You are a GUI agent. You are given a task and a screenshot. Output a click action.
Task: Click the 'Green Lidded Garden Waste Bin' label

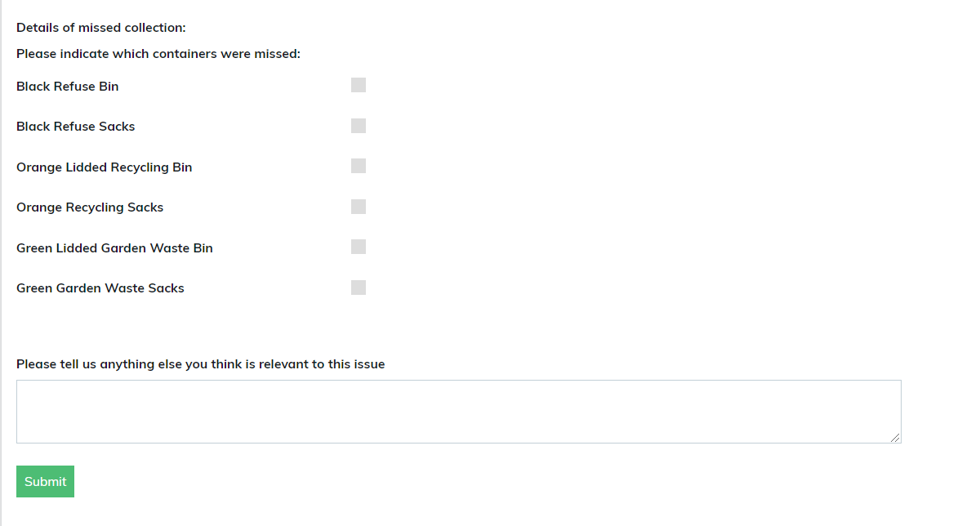click(114, 248)
